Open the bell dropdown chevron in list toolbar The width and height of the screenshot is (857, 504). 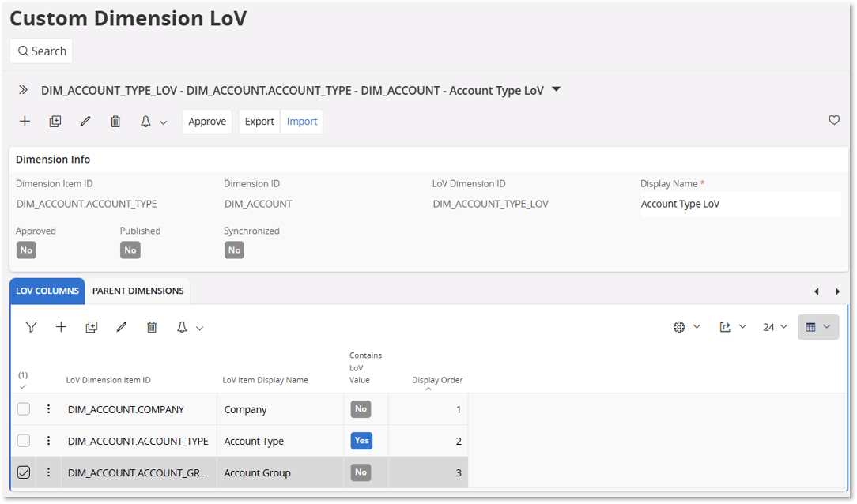pos(200,329)
